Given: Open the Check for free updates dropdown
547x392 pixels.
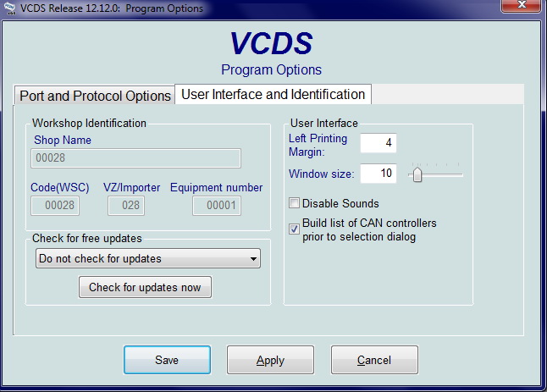Looking at the screenshot, I should click(148, 258).
